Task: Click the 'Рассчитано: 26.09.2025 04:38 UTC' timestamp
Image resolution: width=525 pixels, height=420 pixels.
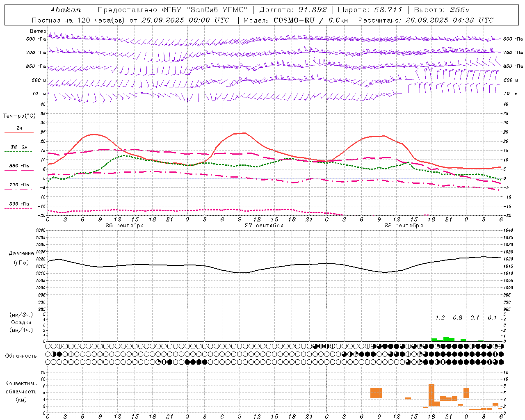Action: coord(426,20)
